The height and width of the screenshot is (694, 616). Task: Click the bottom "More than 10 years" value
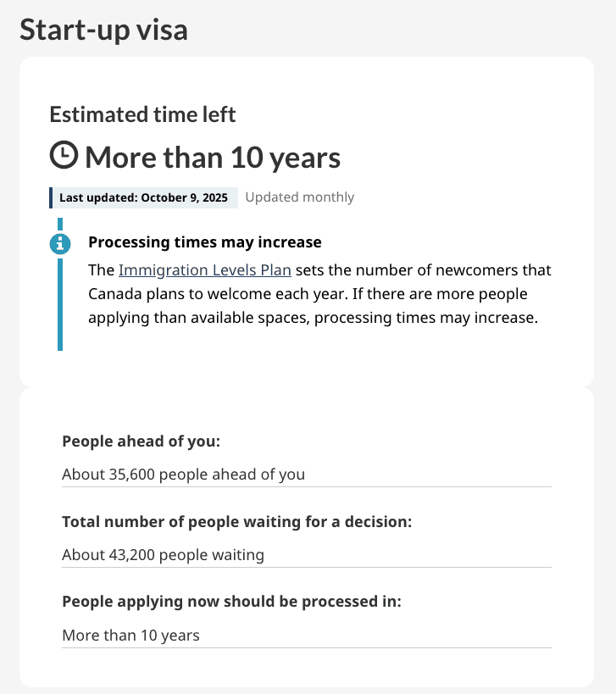coord(130,635)
